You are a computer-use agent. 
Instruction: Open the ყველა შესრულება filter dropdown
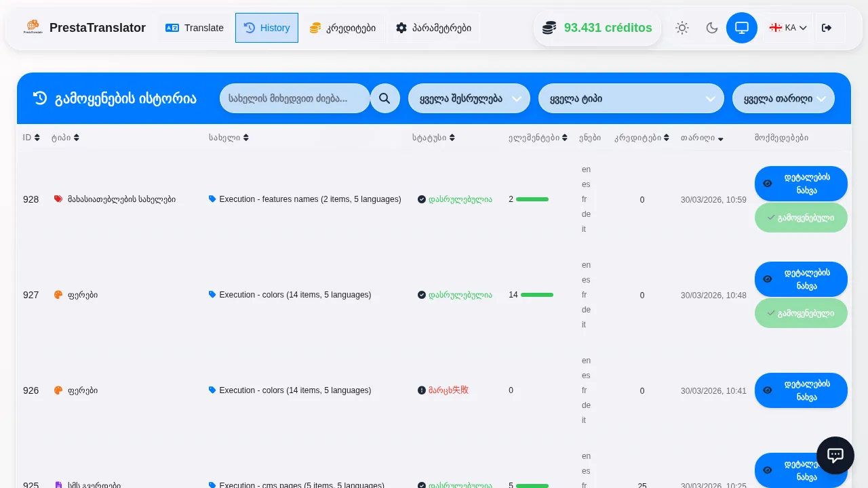click(x=469, y=98)
